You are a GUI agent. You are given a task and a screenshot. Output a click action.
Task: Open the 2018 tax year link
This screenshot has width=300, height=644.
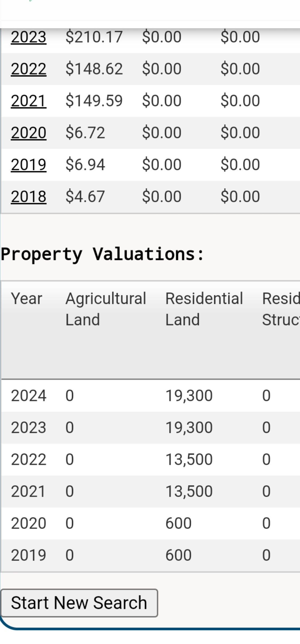pos(29,197)
